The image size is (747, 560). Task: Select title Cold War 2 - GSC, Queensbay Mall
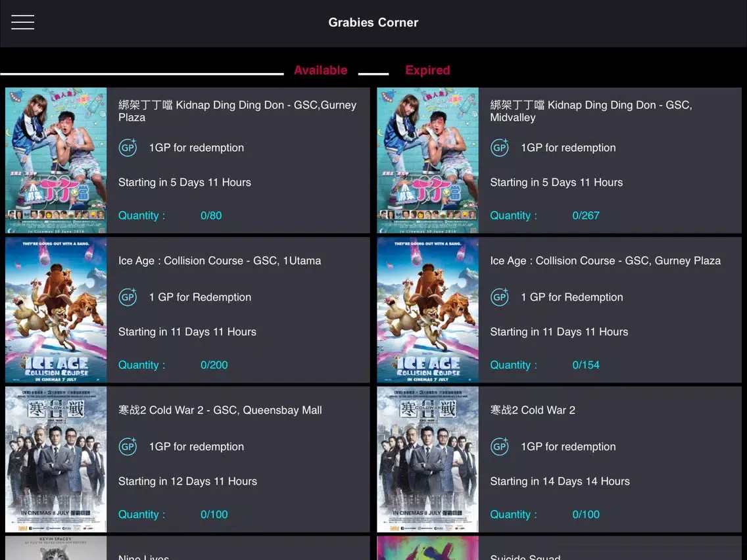click(220, 410)
